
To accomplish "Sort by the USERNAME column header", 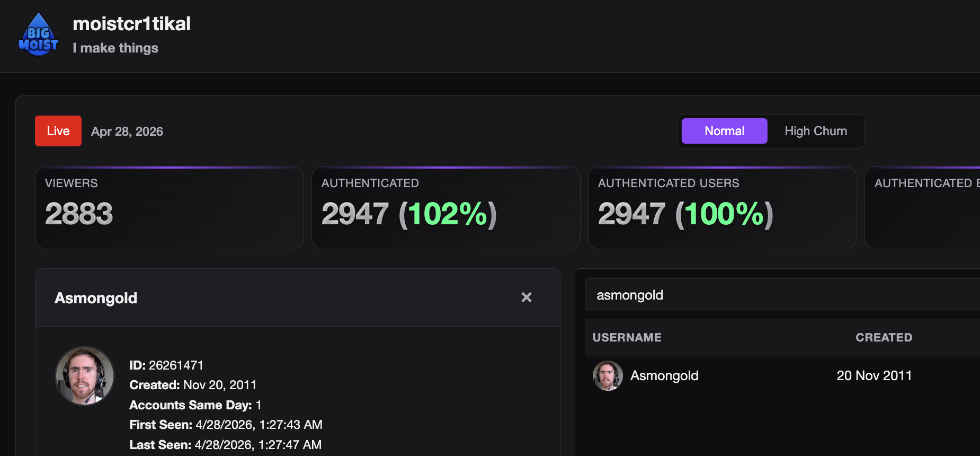I will (x=627, y=337).
